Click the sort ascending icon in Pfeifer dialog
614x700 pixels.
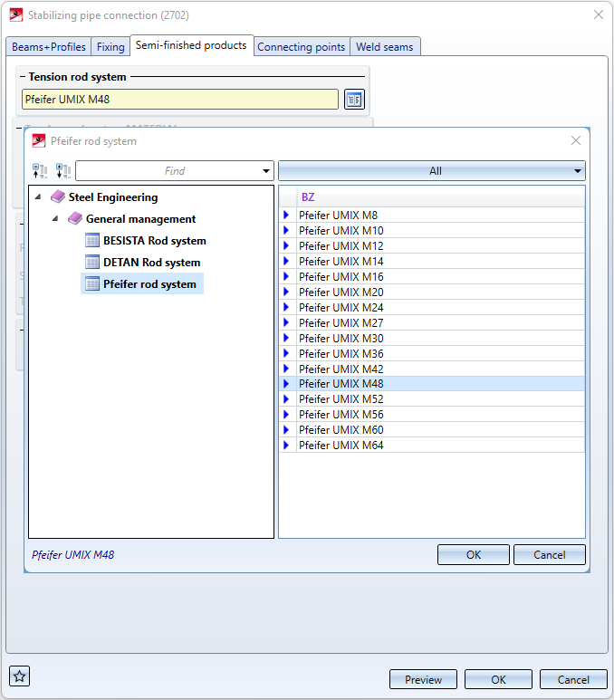click(x=40, y=170)
